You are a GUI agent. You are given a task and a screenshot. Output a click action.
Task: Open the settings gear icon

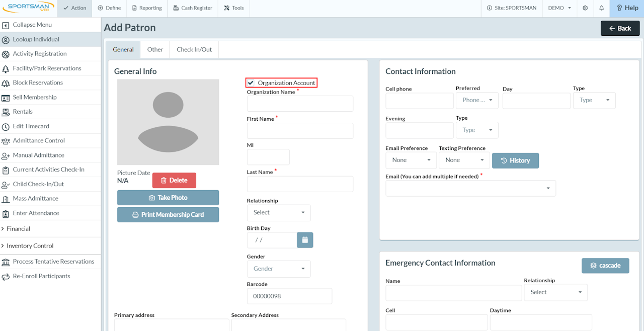click(x=585, y=8)
